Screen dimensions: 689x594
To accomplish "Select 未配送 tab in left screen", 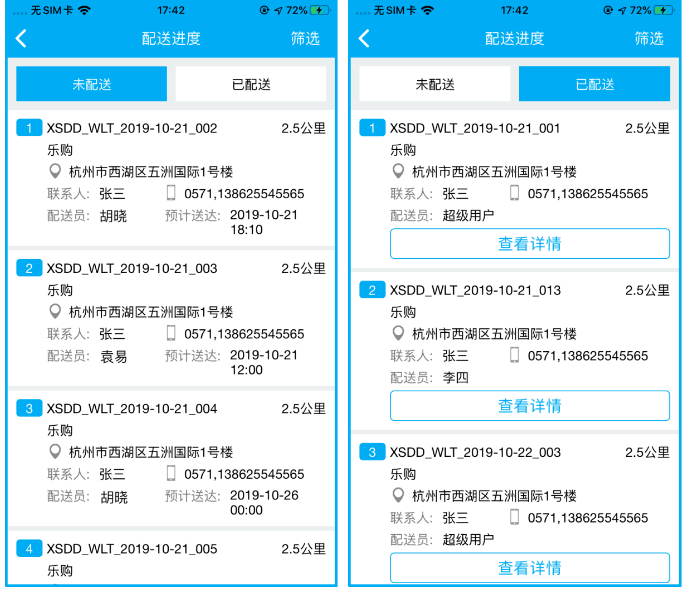I will [91, 83].
